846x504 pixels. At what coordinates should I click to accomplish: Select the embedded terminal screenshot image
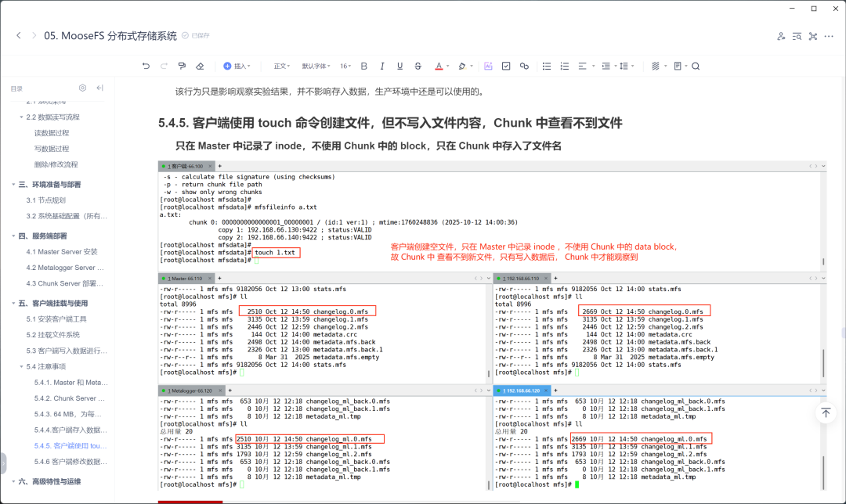click(492, 326)
